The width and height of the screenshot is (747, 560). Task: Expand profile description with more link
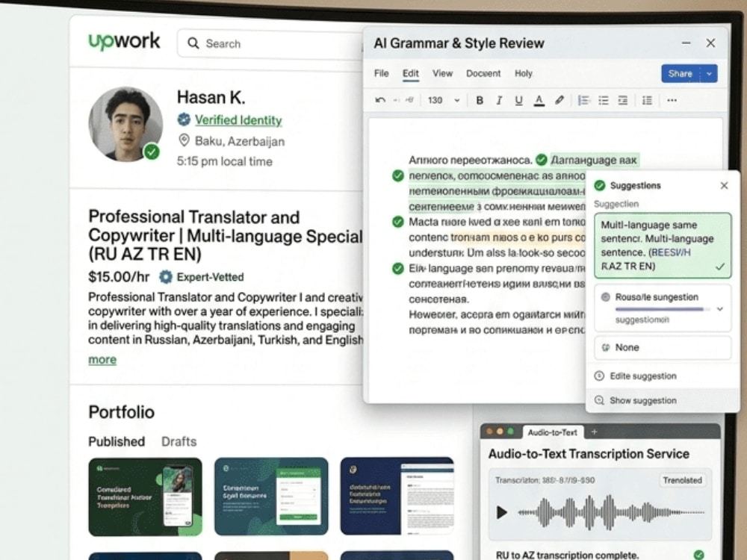tap(102, 360)
